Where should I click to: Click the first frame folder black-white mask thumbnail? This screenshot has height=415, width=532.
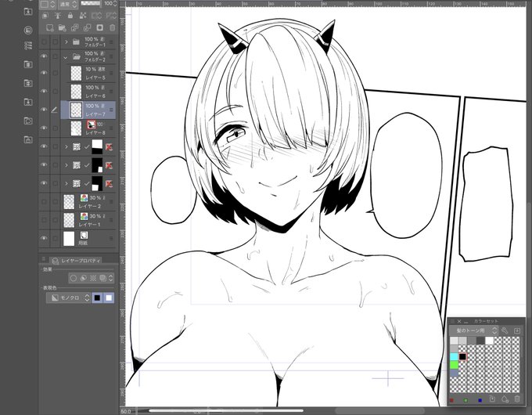(x=97, y=146)
